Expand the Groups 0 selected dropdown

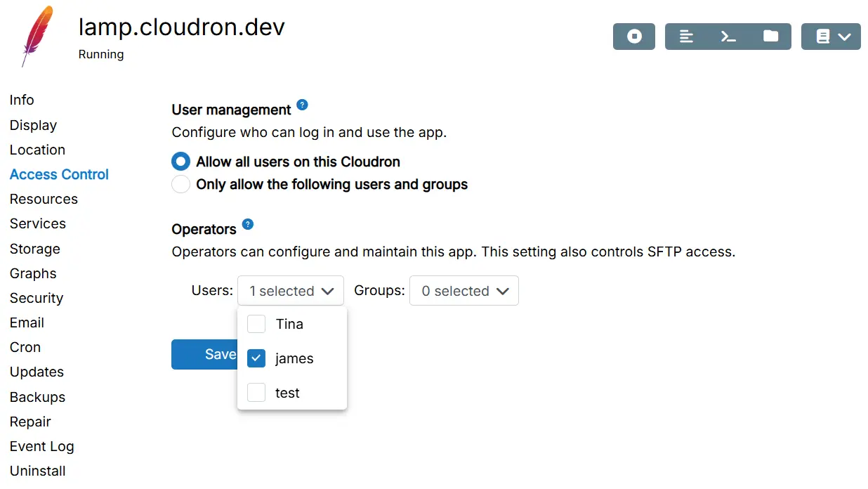click(463, 291)
